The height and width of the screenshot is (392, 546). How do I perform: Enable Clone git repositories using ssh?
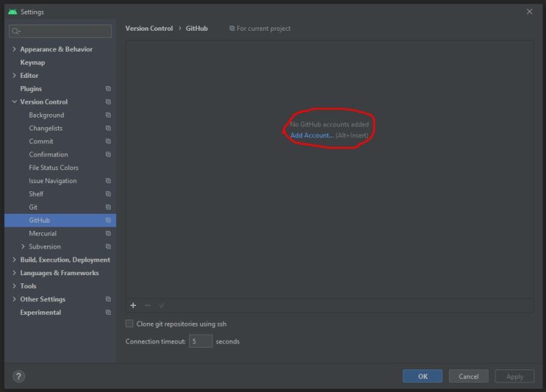129,324
